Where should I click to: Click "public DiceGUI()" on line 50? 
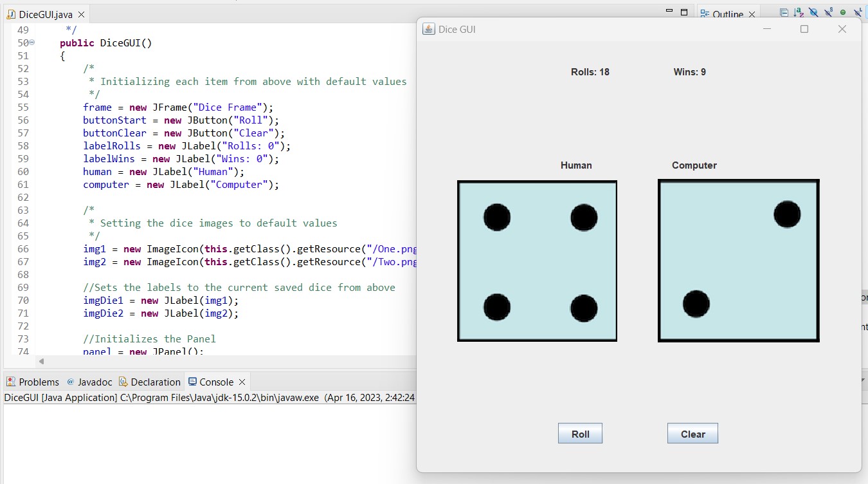coord(106,43)
